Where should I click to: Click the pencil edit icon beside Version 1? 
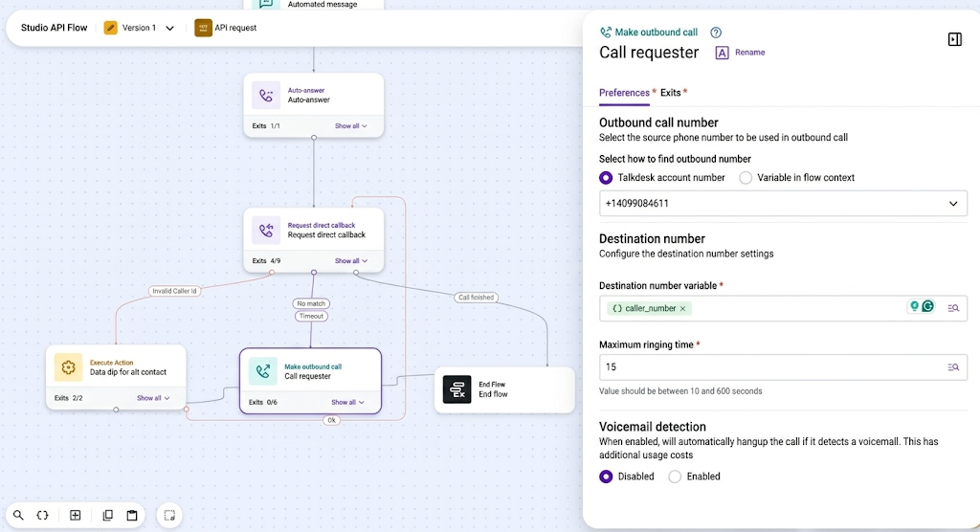[111, 28]
